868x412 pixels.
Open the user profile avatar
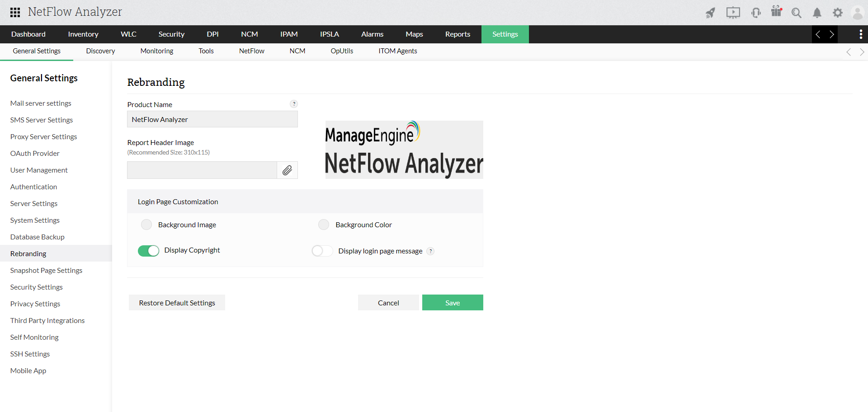pyautogui.click(x=858, y=13)
